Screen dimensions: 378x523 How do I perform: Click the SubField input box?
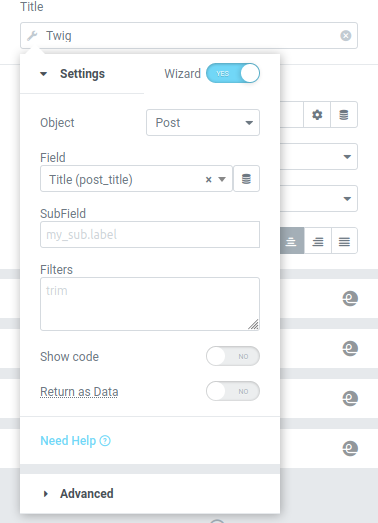tap(150, 234)
